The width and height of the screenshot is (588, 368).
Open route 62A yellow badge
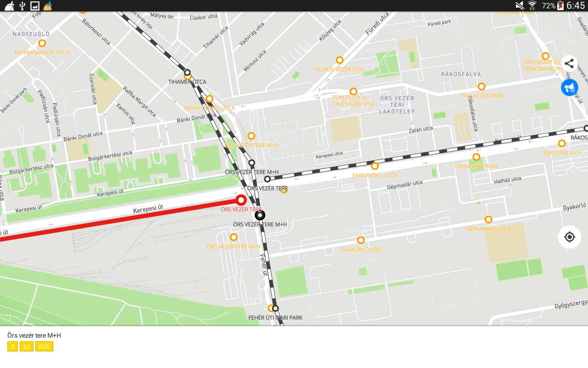tap(44, 346)
